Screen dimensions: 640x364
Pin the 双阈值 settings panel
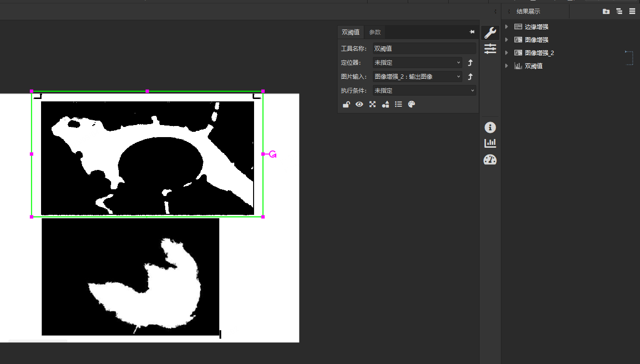pos(472,32)
